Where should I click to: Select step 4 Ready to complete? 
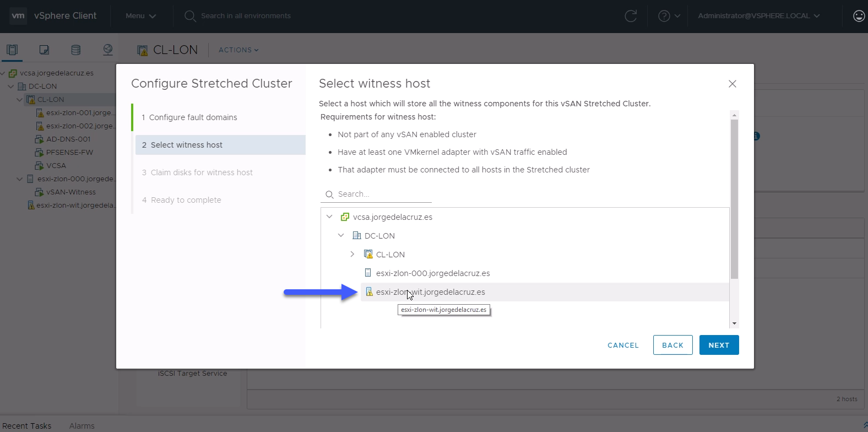(220, 200)
